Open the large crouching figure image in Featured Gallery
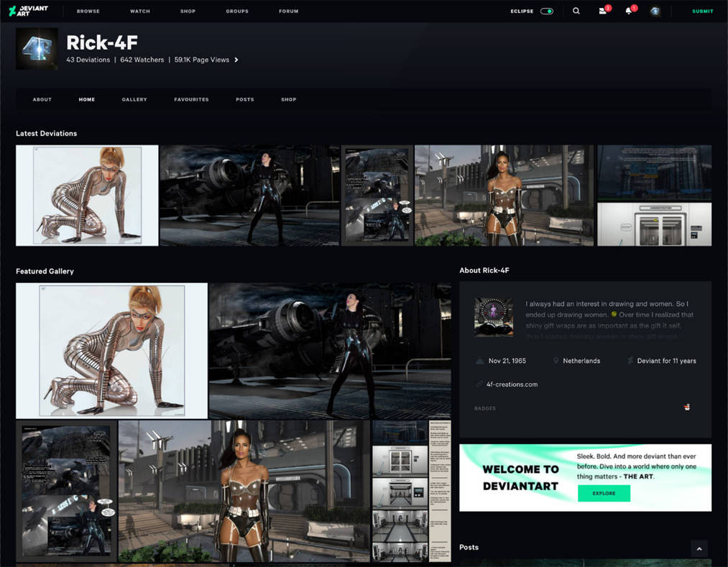This screenshot has height=567, width=728. point(111,351)
